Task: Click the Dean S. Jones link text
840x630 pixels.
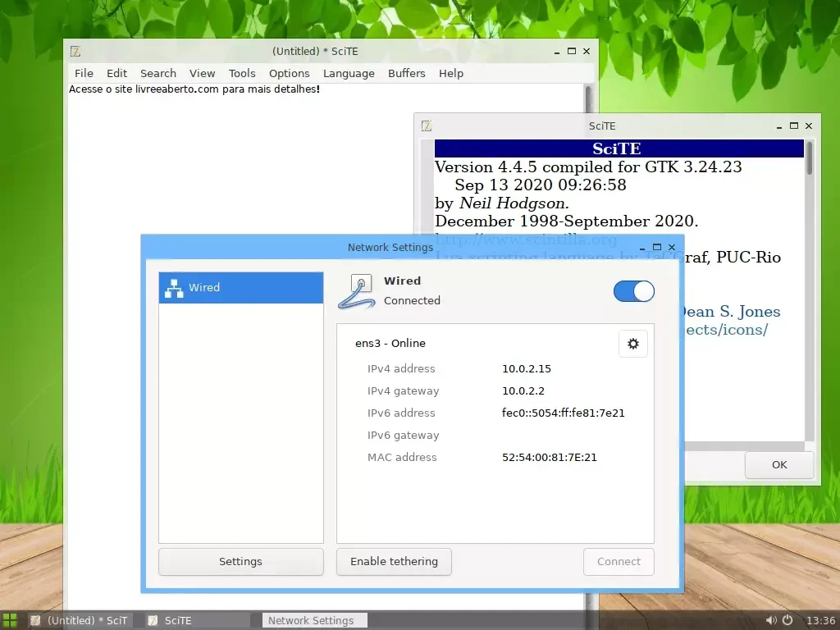Action: (x=729, y=312)
